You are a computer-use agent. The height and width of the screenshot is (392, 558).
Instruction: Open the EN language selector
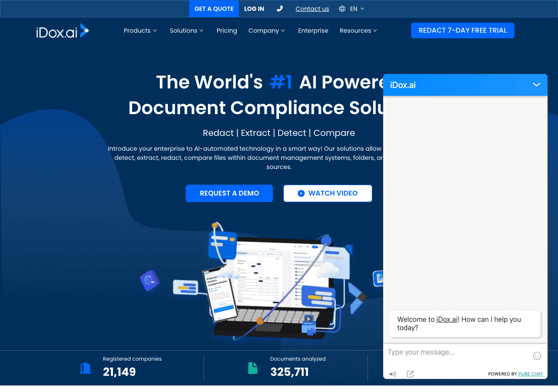click(357, 9)
